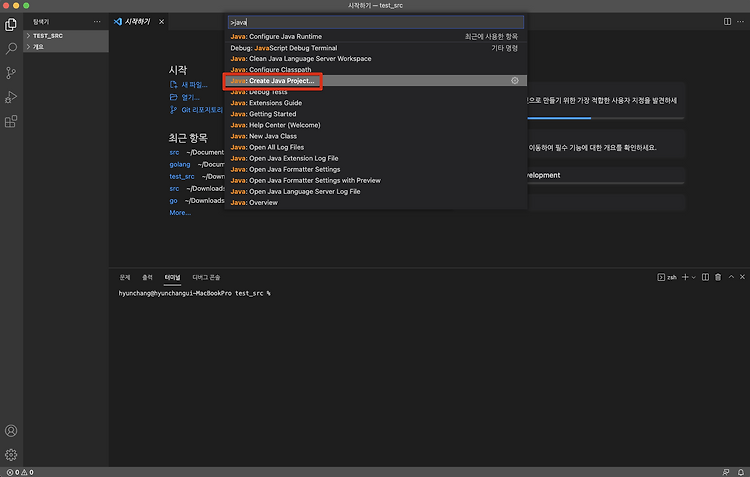Run Java: Clean Java Language Server Workspace
Image resolution: width=750 pixels, height=477 pixels.
[376, 59]
